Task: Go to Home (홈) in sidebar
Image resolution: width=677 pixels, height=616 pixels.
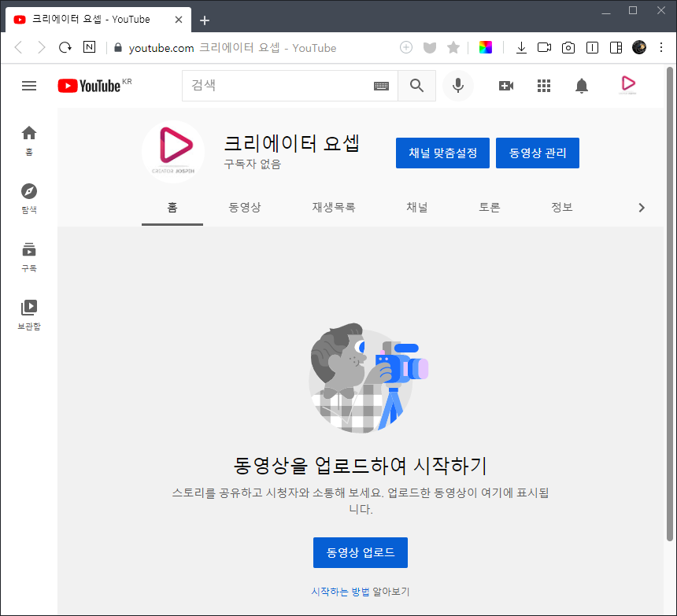Action: click(29, 140)
